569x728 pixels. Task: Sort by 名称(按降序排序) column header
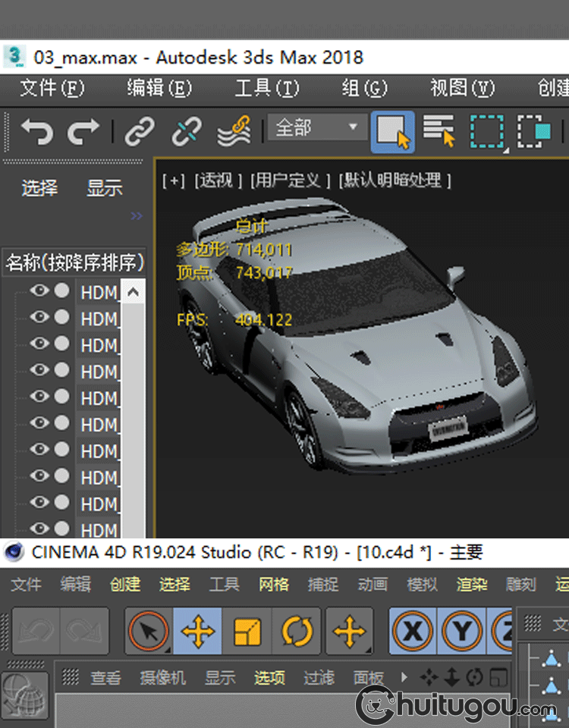[75, 263]
